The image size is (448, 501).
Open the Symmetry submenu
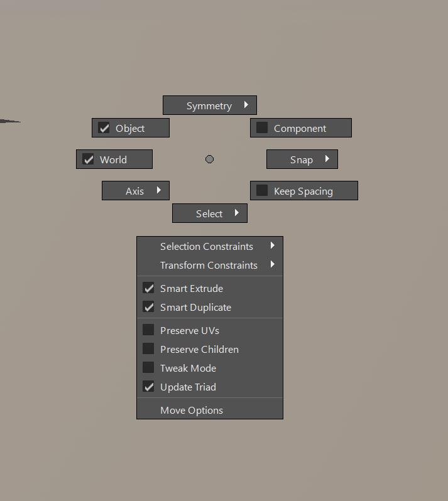coord(209,105)
